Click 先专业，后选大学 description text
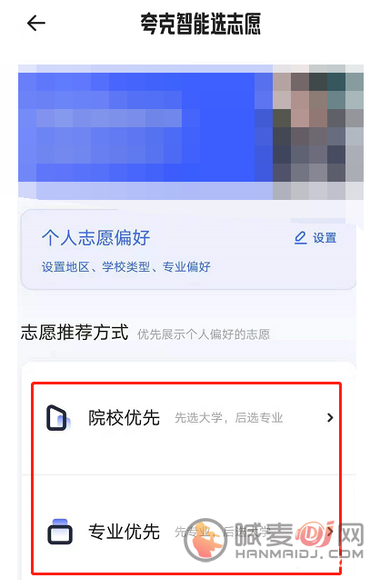 click(222, 532)
